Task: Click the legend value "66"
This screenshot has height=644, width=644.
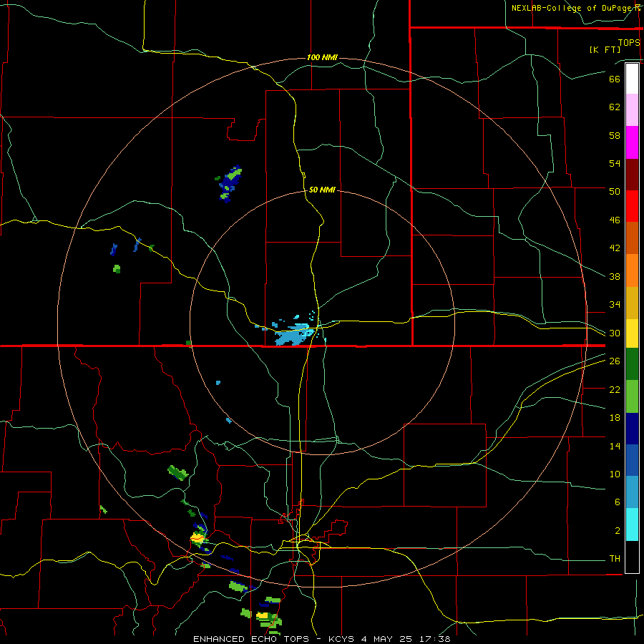Action: 615,79
